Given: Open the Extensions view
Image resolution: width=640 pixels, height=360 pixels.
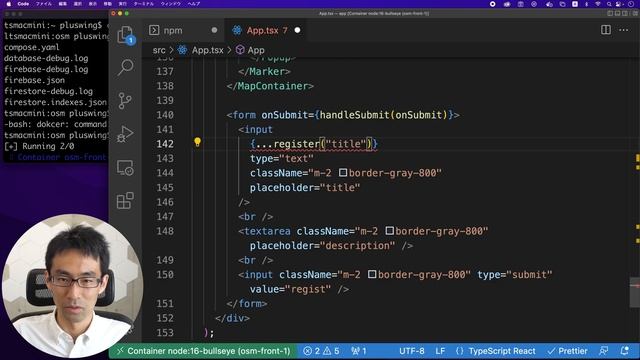Looking at the screenshot, I should [125, 200].
